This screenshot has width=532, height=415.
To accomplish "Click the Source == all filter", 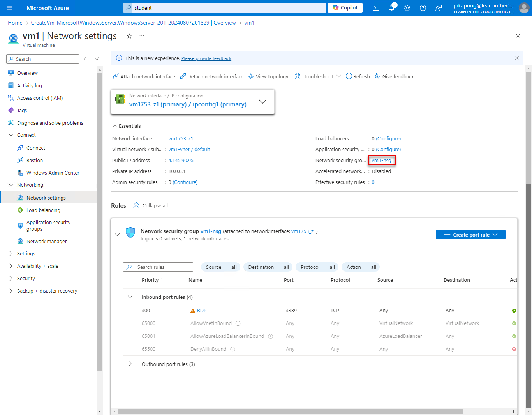I will [x=221, y=267].
